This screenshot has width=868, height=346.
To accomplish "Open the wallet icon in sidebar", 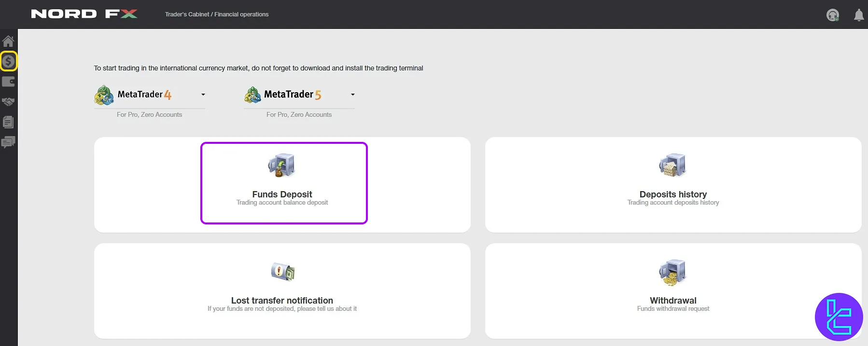I will point(8,82).
